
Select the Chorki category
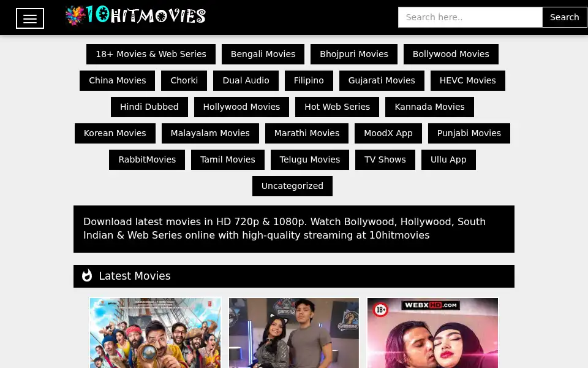tap(184, 80)
